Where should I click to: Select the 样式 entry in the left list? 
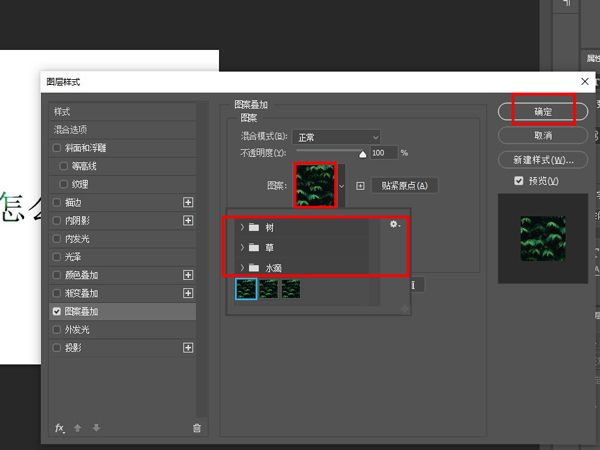(x=63, y=111)
